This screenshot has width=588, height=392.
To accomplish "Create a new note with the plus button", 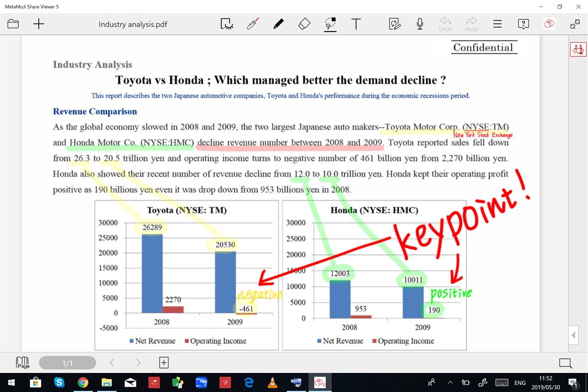I will (x=38, y=23).
